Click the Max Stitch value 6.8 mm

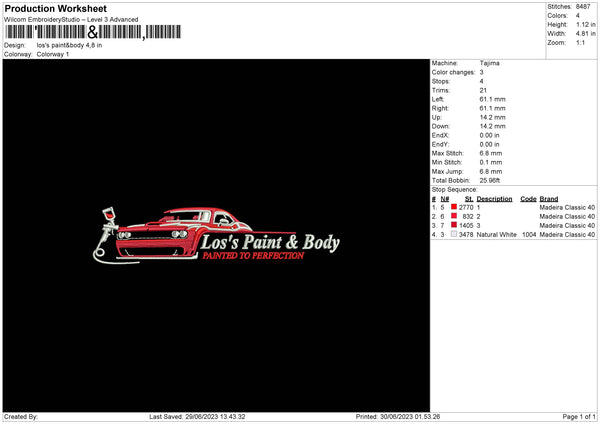tap(491, 153)
